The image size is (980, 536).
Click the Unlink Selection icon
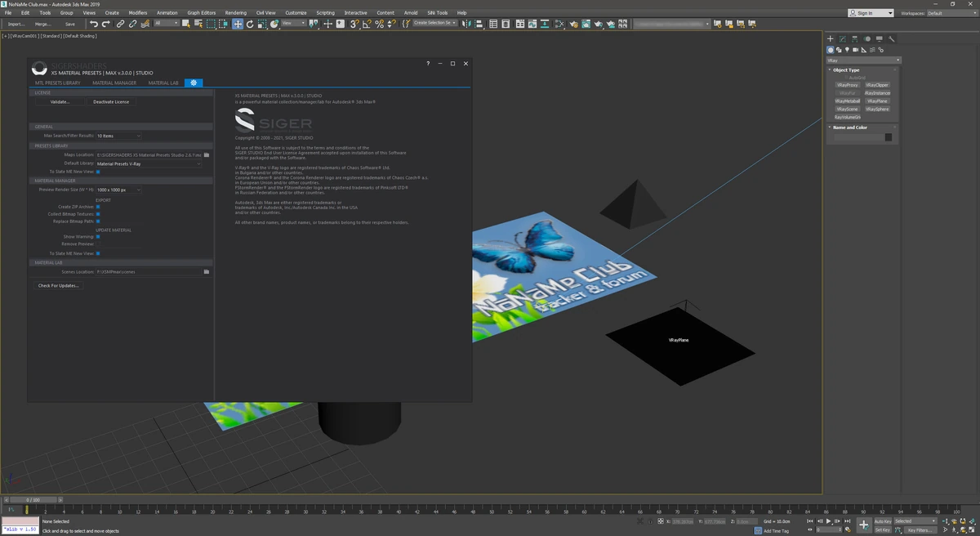point(133,24)
